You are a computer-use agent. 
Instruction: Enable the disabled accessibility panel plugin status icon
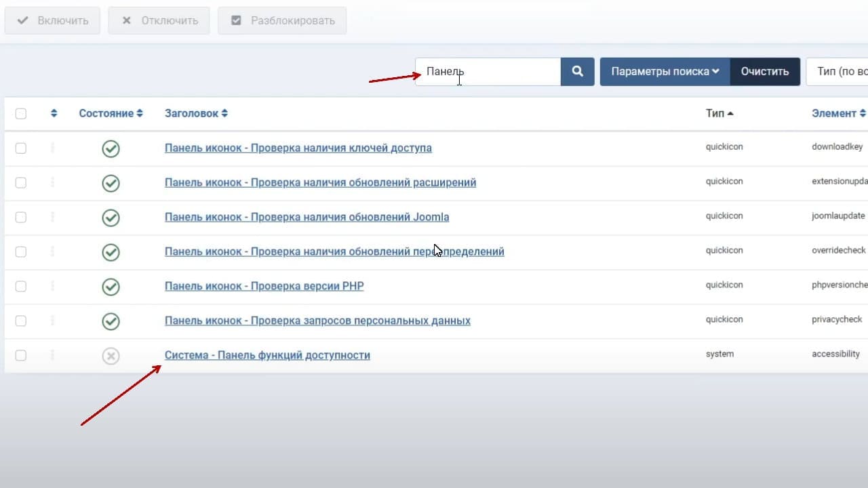coord(111,356)
